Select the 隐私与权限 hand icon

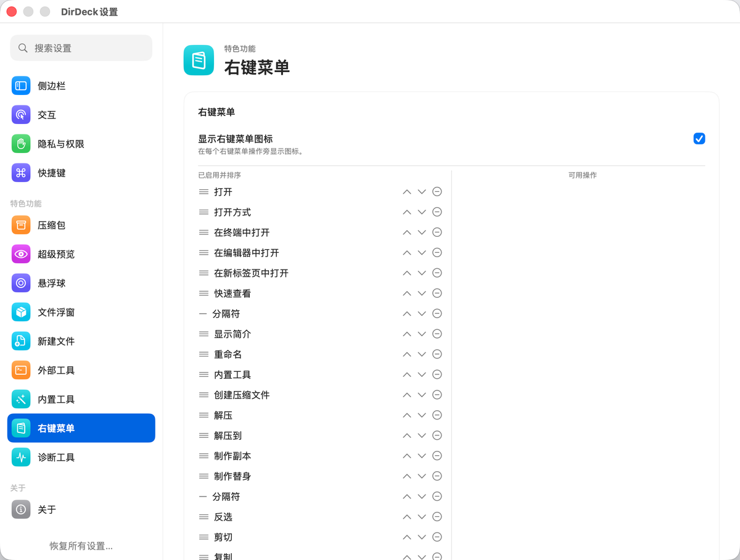tap(21, 144)
